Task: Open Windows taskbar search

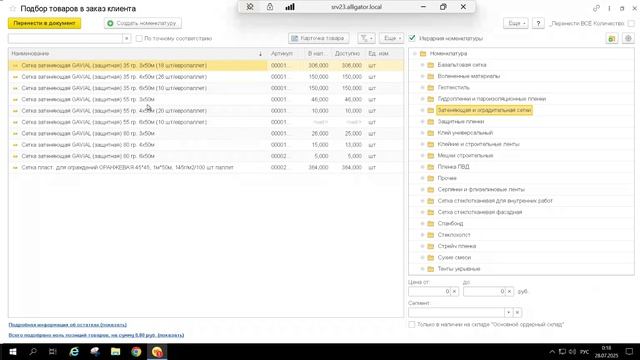Action: [33, 352]
